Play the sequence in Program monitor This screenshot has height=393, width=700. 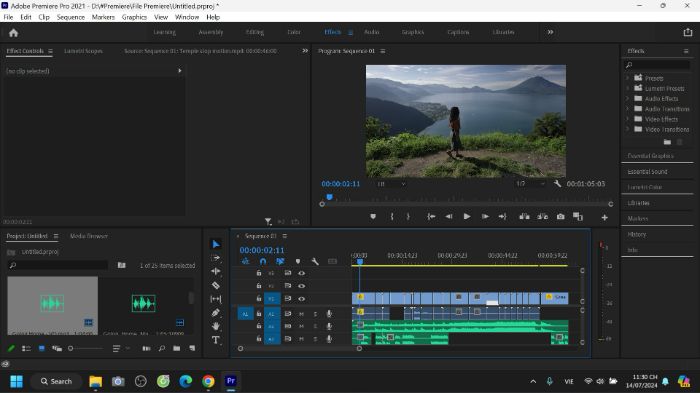tap(467, 217)
